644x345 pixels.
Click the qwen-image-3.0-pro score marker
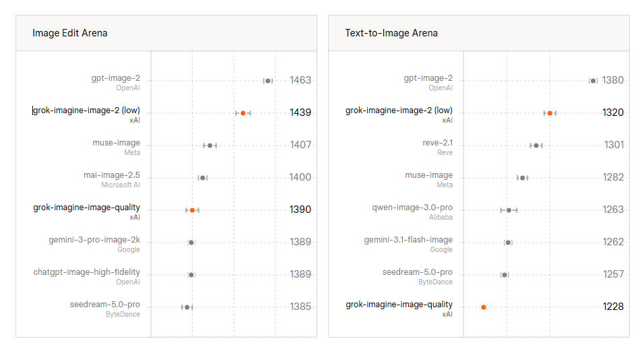(x=509, y=210)
